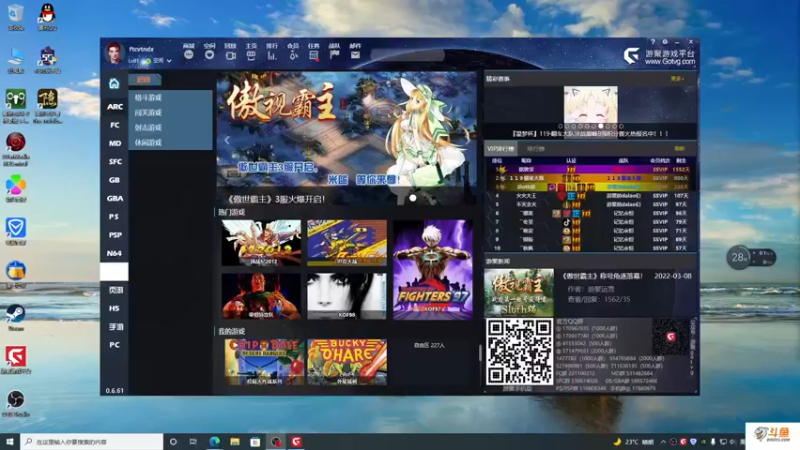Open the 邮件 envelope icon
Viewport: 800px width, 450px height.
pos(356,55)
